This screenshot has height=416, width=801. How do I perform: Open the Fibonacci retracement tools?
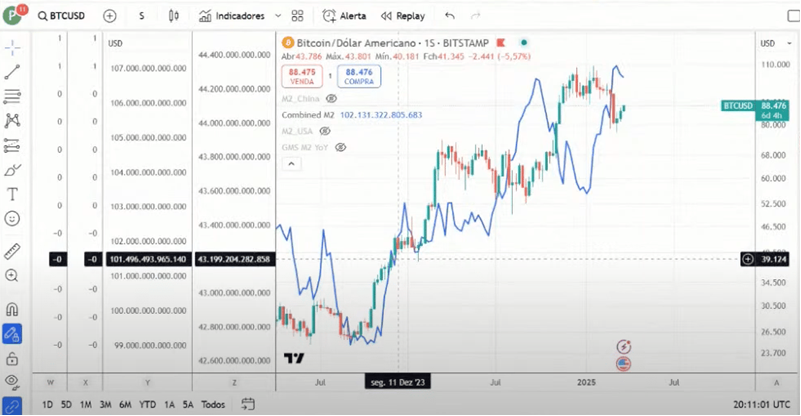12,96
